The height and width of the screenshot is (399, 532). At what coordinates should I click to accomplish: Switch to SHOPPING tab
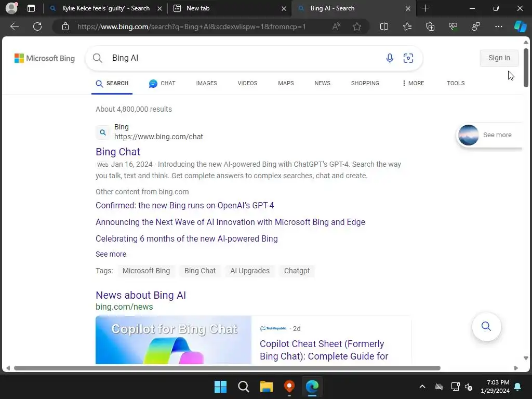click(x=365, y=83)
